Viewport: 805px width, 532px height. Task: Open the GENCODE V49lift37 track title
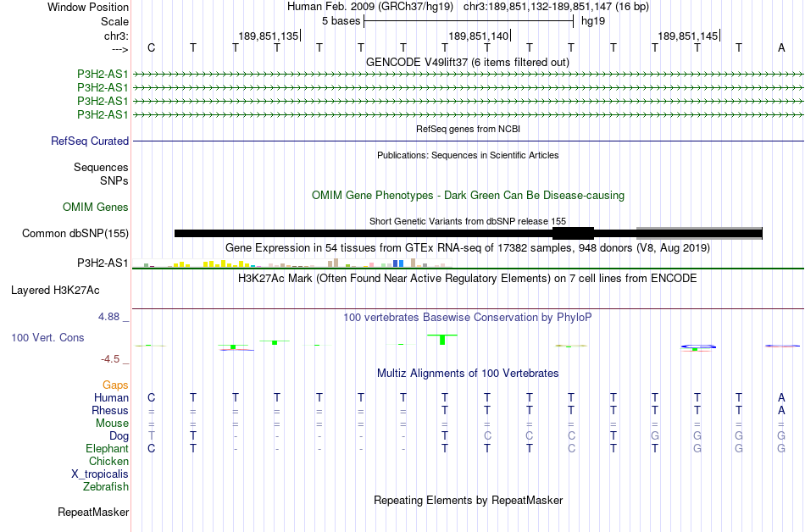point(468,62)
